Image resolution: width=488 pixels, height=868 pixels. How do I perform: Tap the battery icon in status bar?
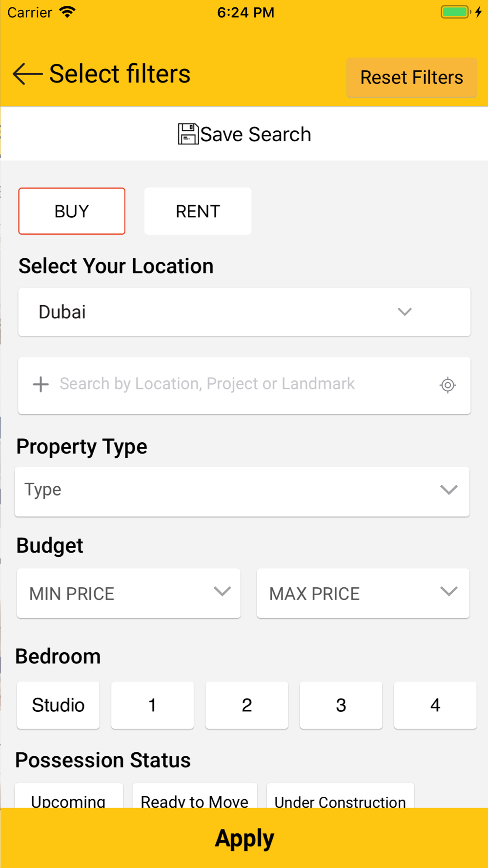point(455,12)
